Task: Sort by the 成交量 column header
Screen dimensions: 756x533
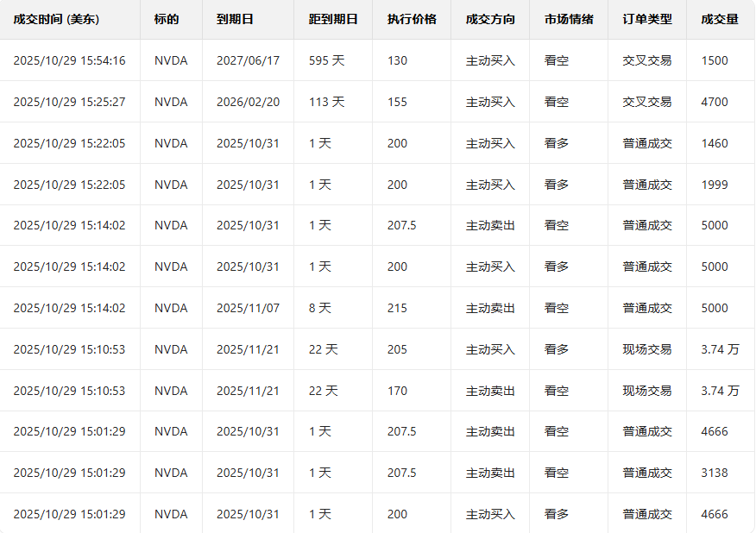Action: (720, 19)
